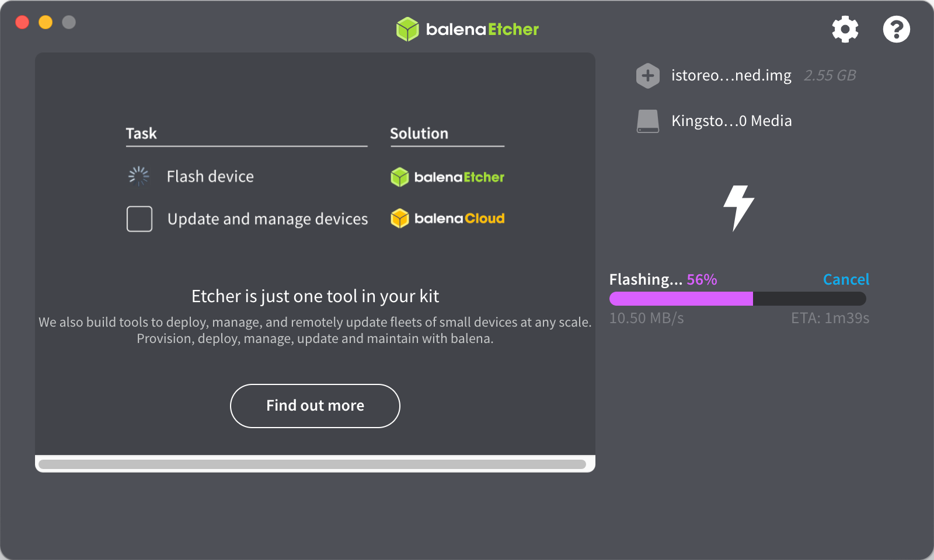The height and width of the screenshot is (560, 934).
Task: Cancel the flashing process
Action: (x=846, y=279)
